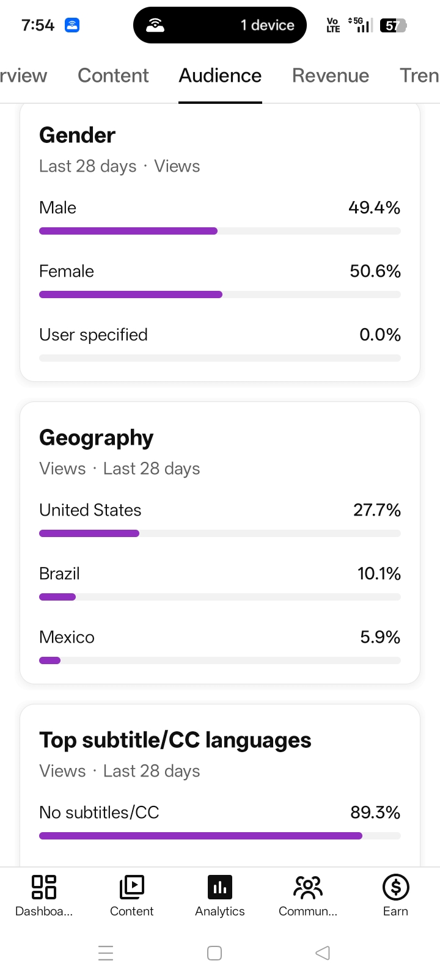
Task: Tap the Earn dollar icon
Action: click(396, 887)
